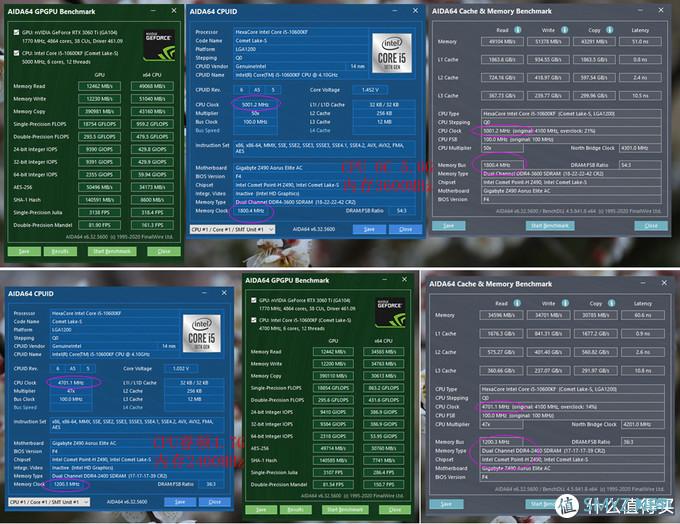Click Copy info icon in DDR4-3600 Cache & Memory window
This screenshot has width=680, height=524.
[609, 30]
